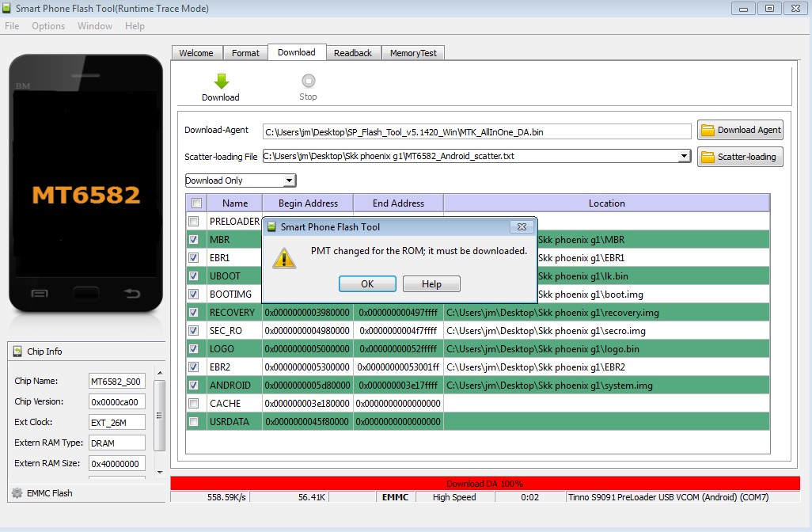
Task: Click the Extern RAM Type field DRAM
Action: click(x=116, y=443)
